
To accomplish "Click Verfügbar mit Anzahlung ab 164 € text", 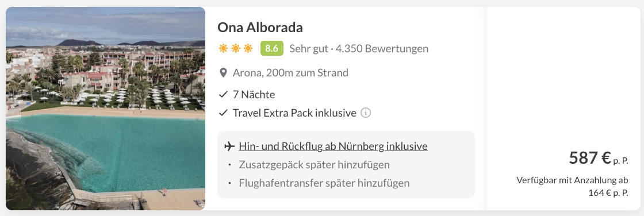I will coord(572,187).
